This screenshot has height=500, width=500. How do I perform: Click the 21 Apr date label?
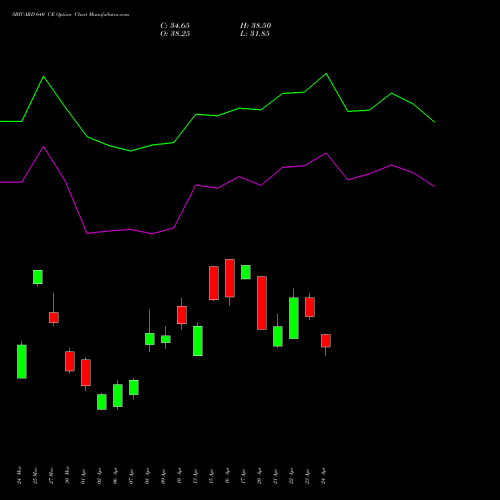tap(275, 476)
